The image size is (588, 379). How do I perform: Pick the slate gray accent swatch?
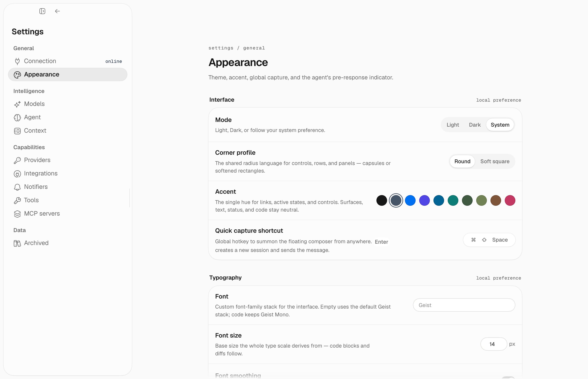point(396,201)
